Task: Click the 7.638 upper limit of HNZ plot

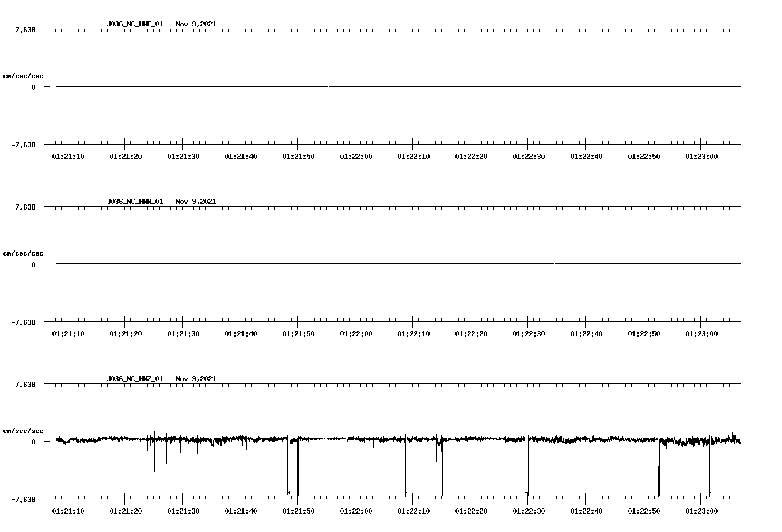Action: click(25, 384)
